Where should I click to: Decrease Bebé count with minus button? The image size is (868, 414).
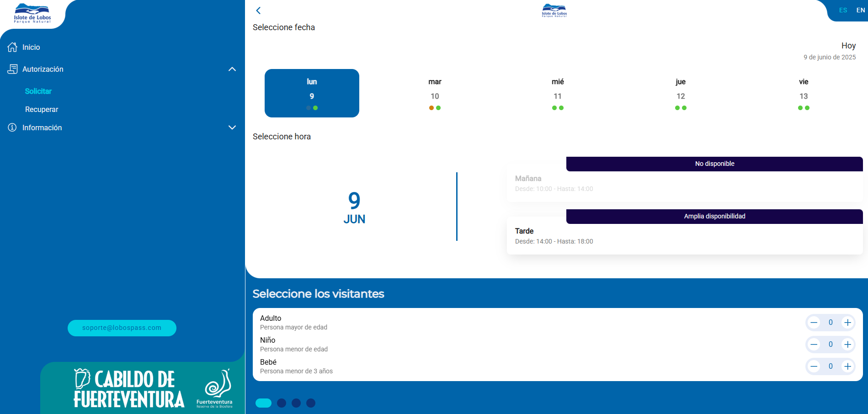pos(814,366)
